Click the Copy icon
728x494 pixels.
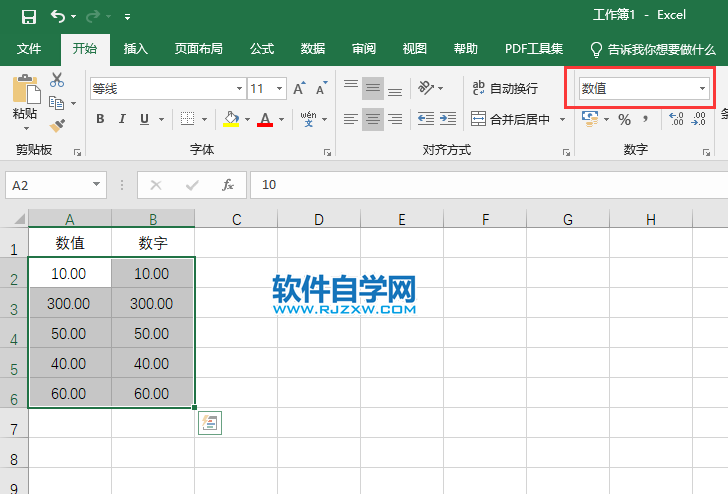click(57, 103)
